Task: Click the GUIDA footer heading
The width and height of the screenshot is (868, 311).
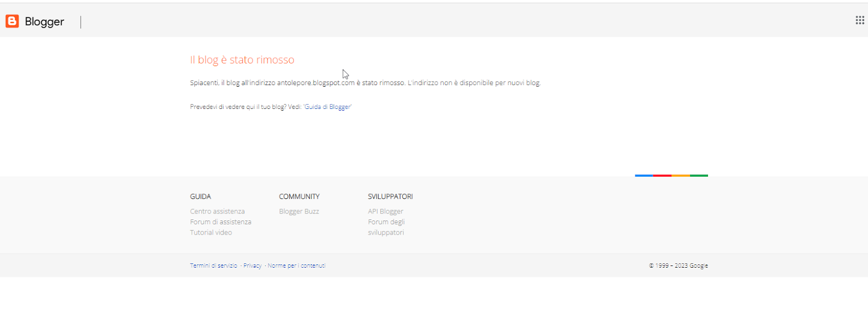Action: pos(200,196)
